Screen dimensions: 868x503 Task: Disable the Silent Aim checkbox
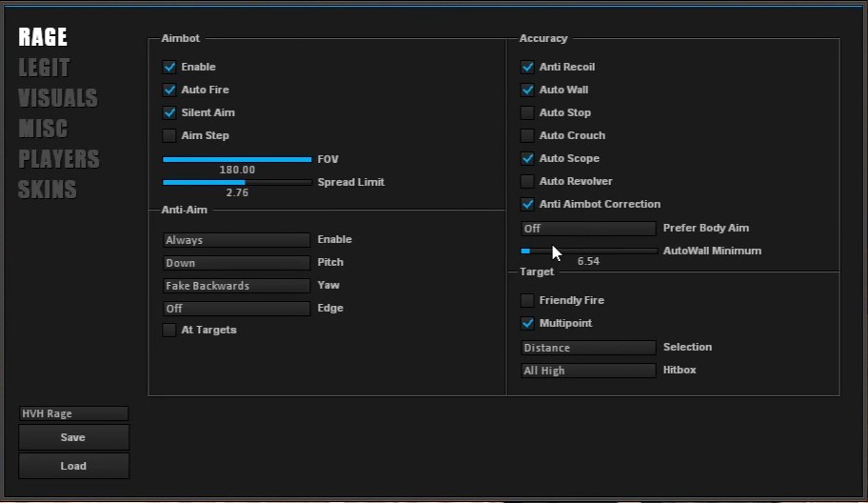coord(169,112)
